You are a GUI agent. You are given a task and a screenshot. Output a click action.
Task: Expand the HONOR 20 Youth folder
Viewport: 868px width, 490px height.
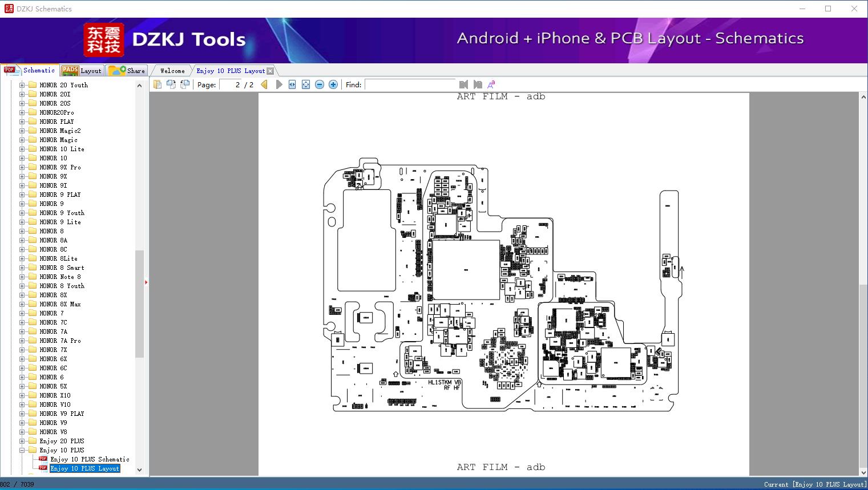(x=22, y=85)
